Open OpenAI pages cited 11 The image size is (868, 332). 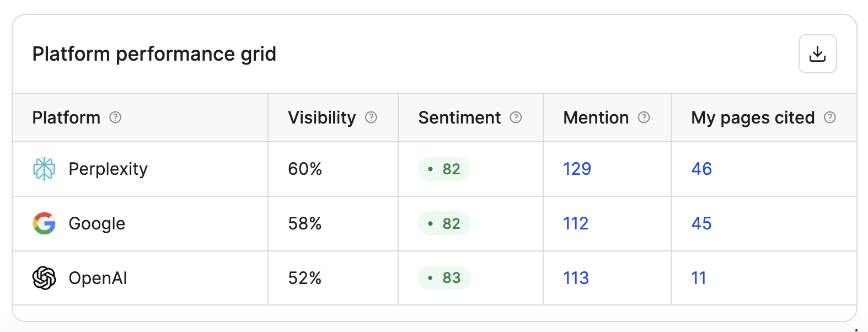pyautogui.click(x=699, y=278)
